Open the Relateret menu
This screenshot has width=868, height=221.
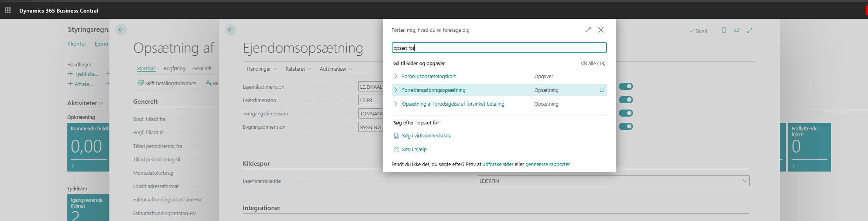298,69
